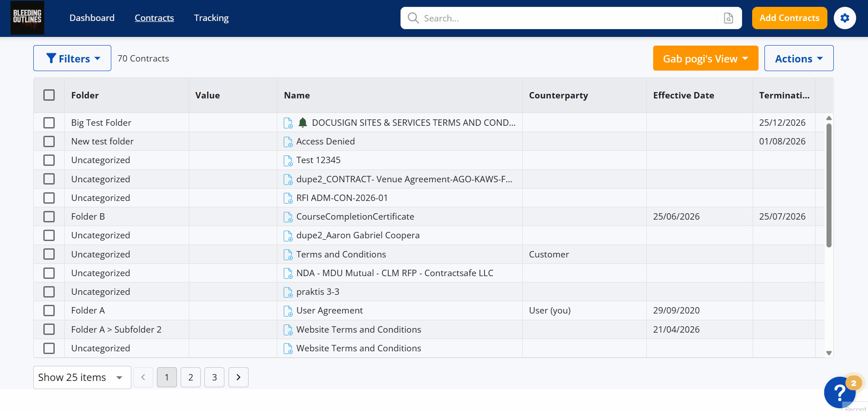868x411 pixels.
Task: Open CourseCompletionCertificate contract
Action: point(355,216)
